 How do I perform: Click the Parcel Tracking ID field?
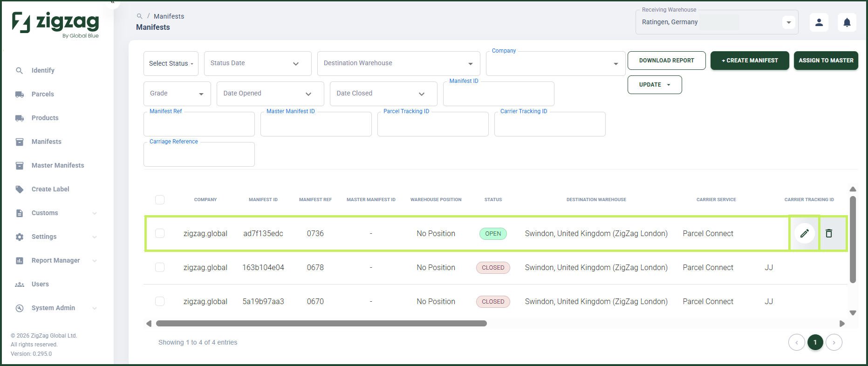click(x=433, y=124)
